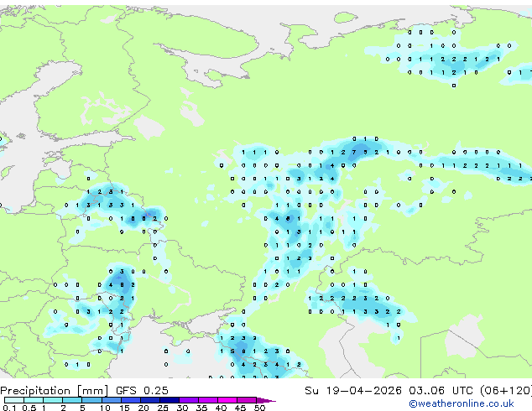Click the '03..06 UTC' time range text
Image resolution: width=532 pixels, height=411 pixels.
pos(441,391)
